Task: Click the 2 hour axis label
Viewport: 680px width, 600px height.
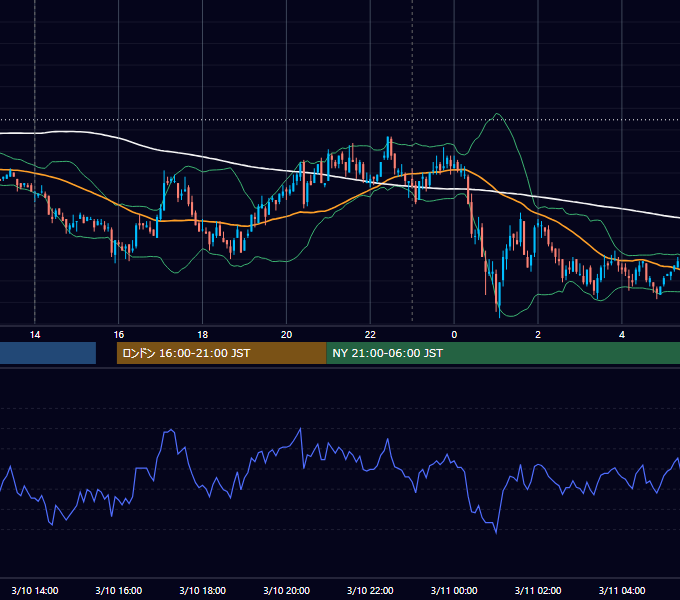Action: click(x=538, y=335)
